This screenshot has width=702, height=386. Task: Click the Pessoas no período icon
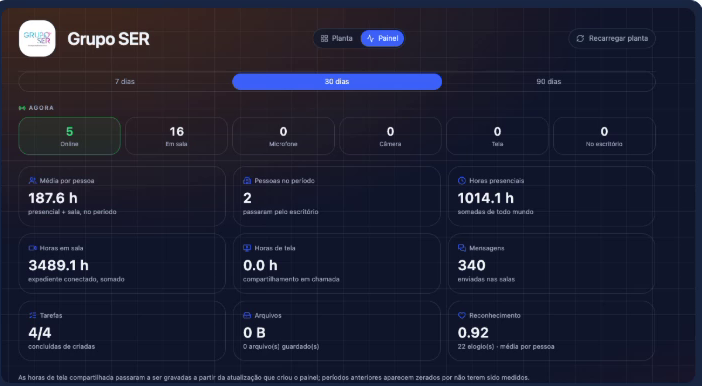click(247, 180)
